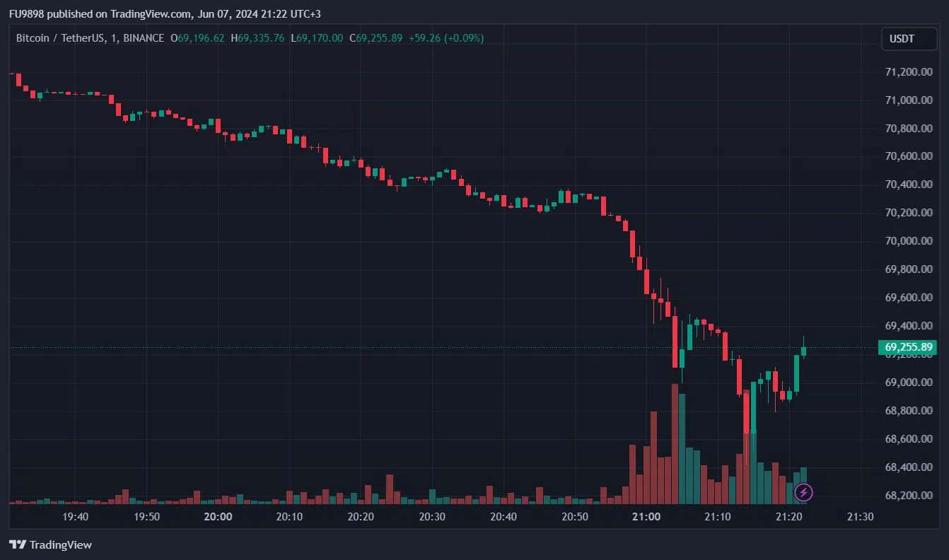
Task: Click the 20:00 time axis label
Action: coord(218,516)
